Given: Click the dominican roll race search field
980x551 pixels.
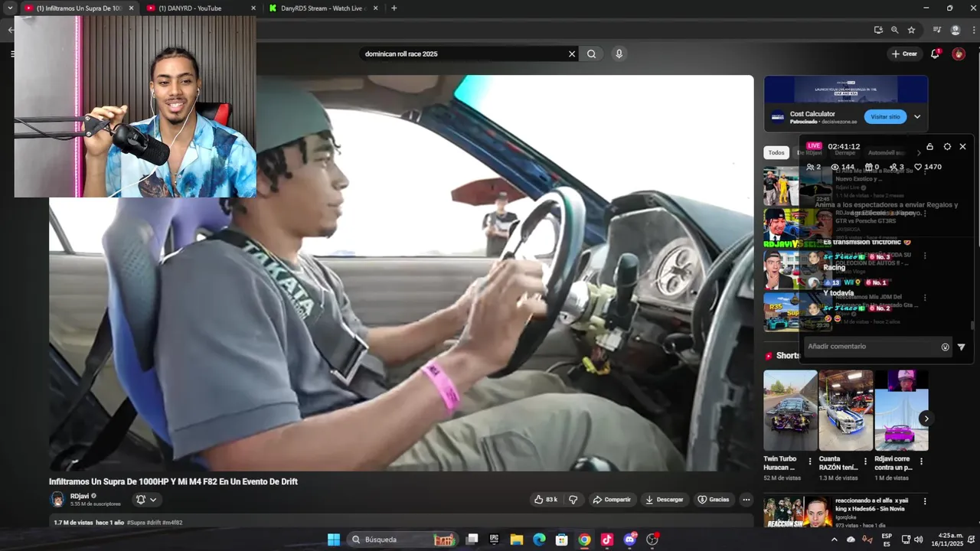Looking at the screenshot, I should pos(462,54).
